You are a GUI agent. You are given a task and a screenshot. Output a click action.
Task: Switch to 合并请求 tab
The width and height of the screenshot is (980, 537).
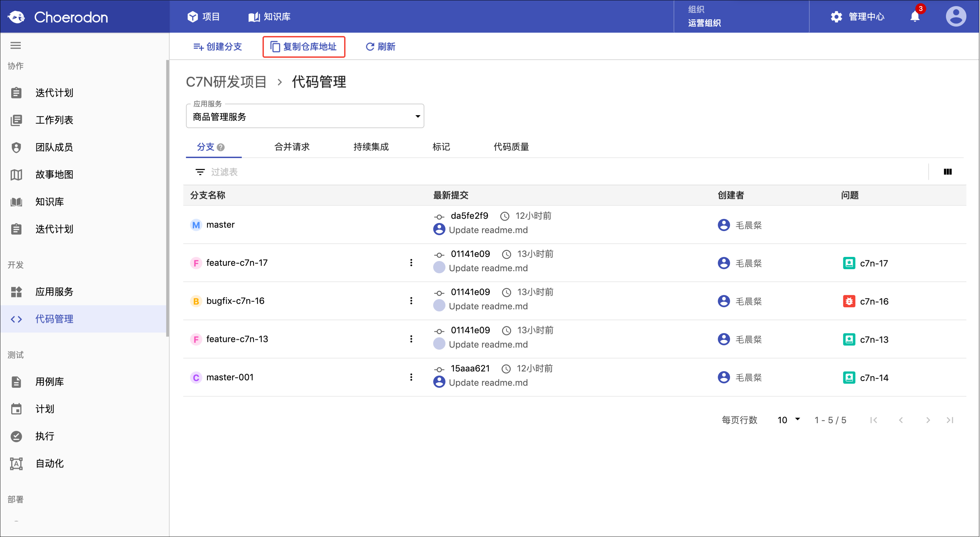(x=292, y=147)
